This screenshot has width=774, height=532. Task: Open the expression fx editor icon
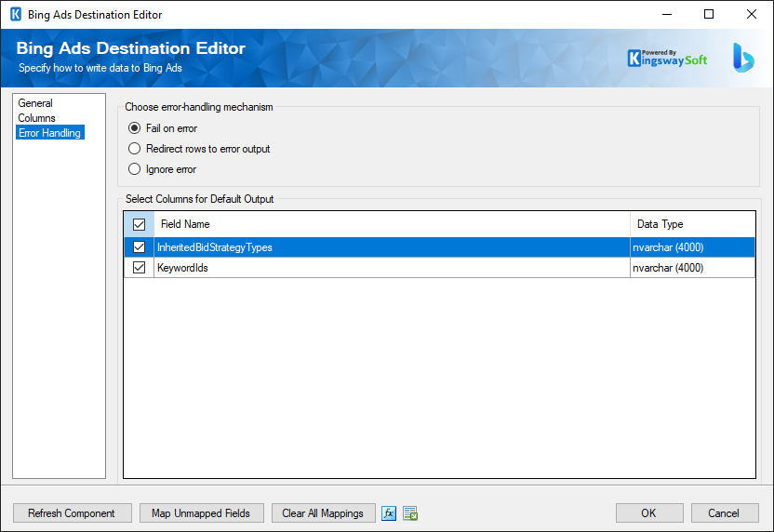pos(389,513)
